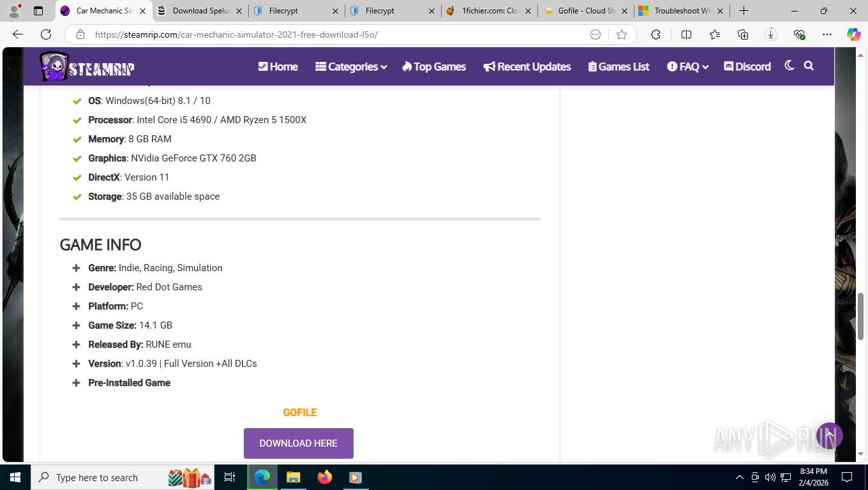This screenshot has width=868, height=490.
Task: Click the site lock icon in address bar
Action: (80, 34)
